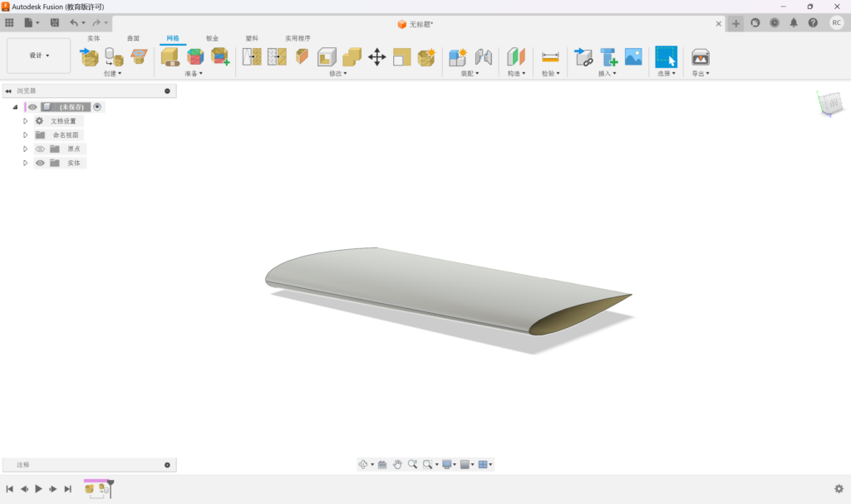Expand the 命名视图 tree node

click(x=26, y=135)
